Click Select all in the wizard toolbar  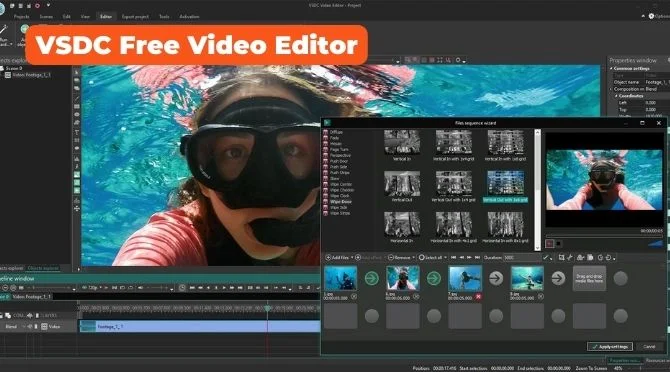pos(431,258)
